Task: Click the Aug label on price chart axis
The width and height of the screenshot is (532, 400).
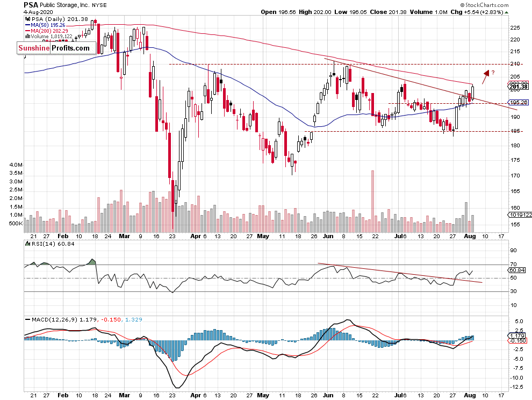Action: coord(470,236)
